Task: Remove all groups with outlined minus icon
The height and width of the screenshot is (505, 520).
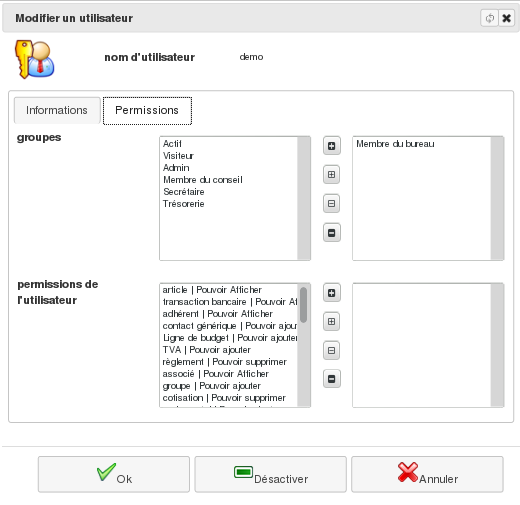Action: pyautogui.click(x=331, y=203)
